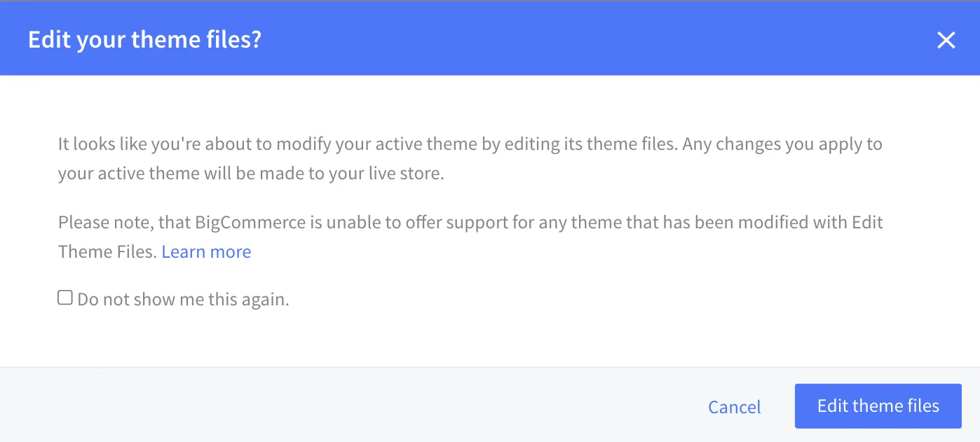Cancel editing the theme files

(x=734, y=407)
